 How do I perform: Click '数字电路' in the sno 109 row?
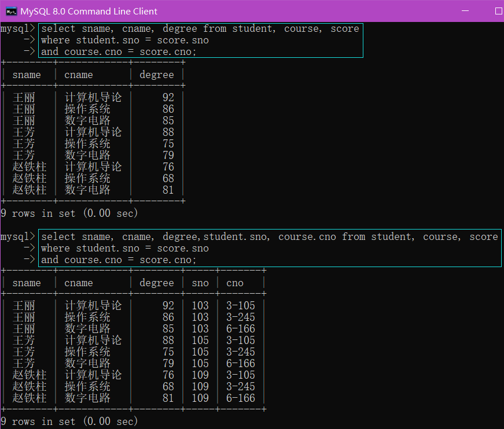point(87,398)
